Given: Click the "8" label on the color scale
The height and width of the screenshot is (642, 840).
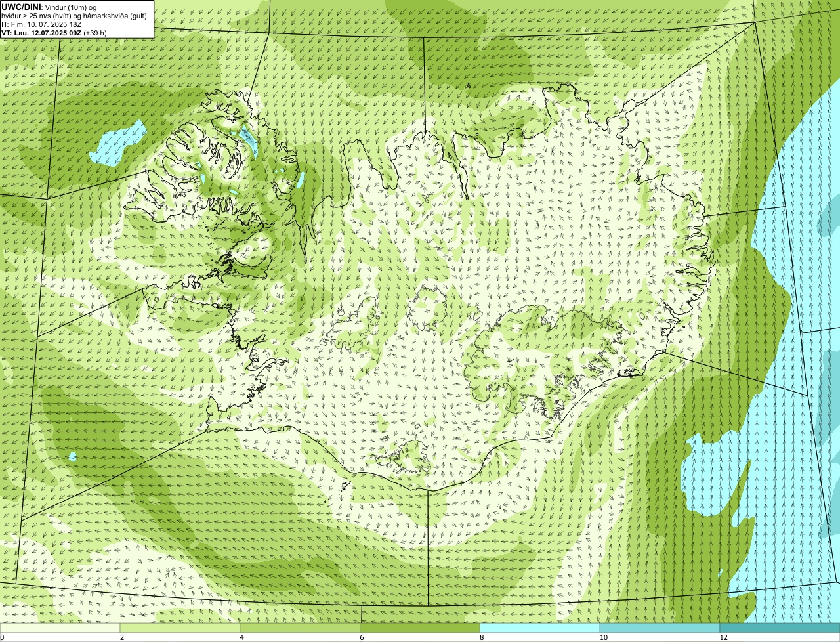Looking at the screenshot, I should (x=482, y=637).
